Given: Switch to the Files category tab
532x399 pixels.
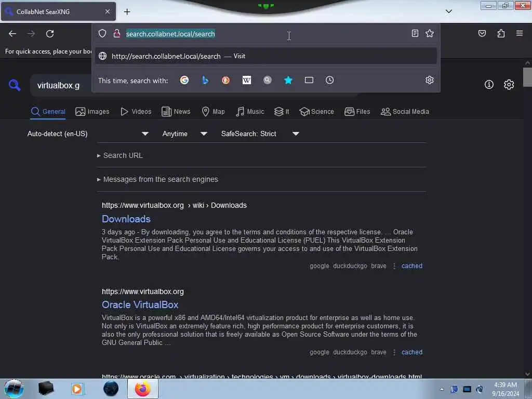Looking at the screenshot, I should click(x=357, y=112).
